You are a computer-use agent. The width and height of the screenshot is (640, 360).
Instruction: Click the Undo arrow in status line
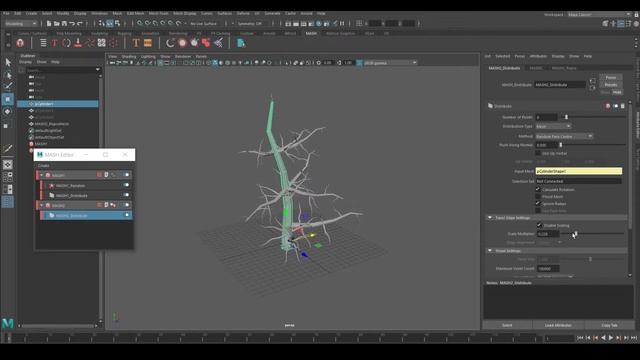tap(72, 24)
